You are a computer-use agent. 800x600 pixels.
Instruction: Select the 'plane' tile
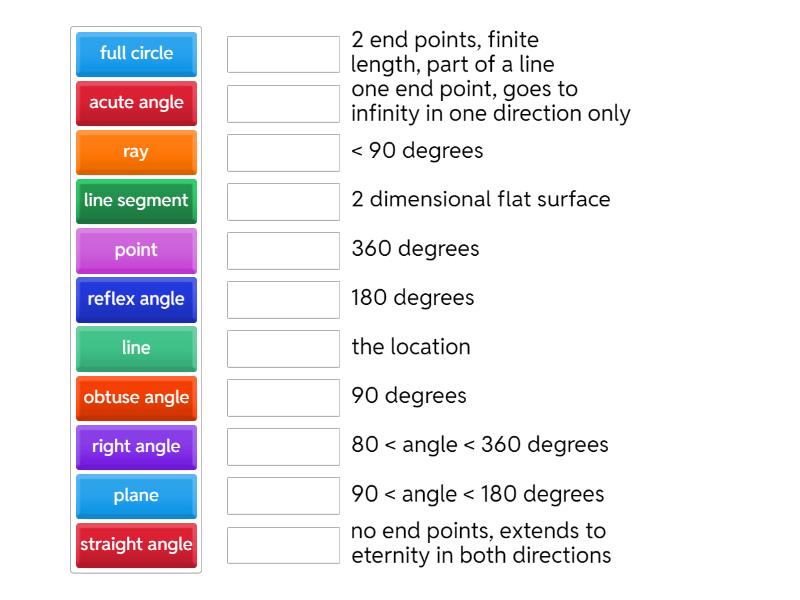click(x=136, y=496)
